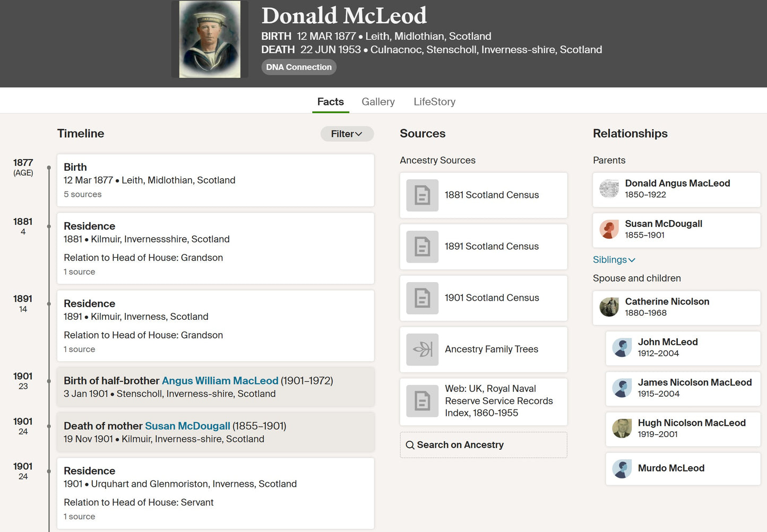Click Susan McDougall's female avatar icon
Image resolution: width=767 pixels, height=532 pixels.
(609, 229)
